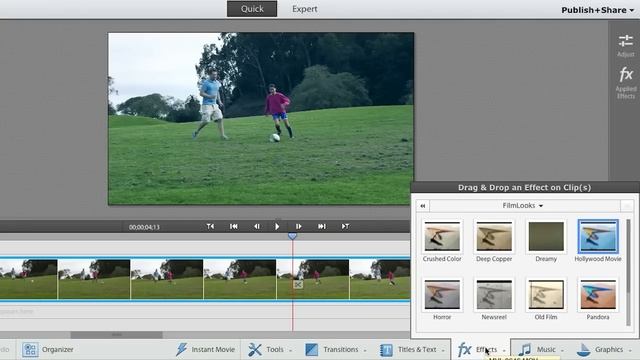
Task: Expand the Titles & Text dropdown arrow
Action: click(x=443, y=351)
